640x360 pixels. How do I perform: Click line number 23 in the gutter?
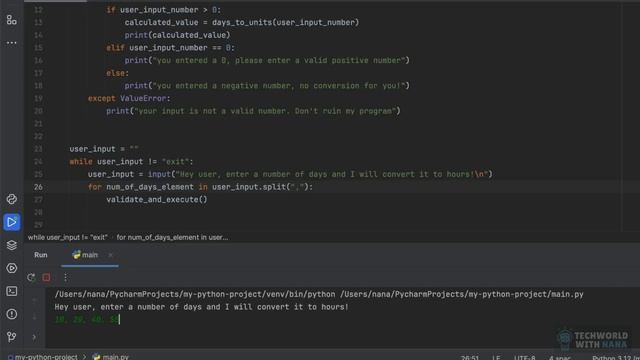[38, 149]
